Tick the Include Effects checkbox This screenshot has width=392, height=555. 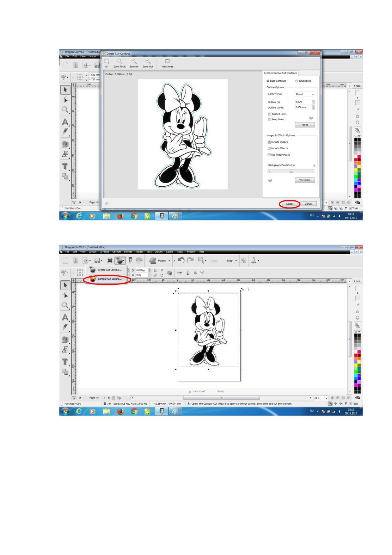pyautogui.click(x=269, y=148)
